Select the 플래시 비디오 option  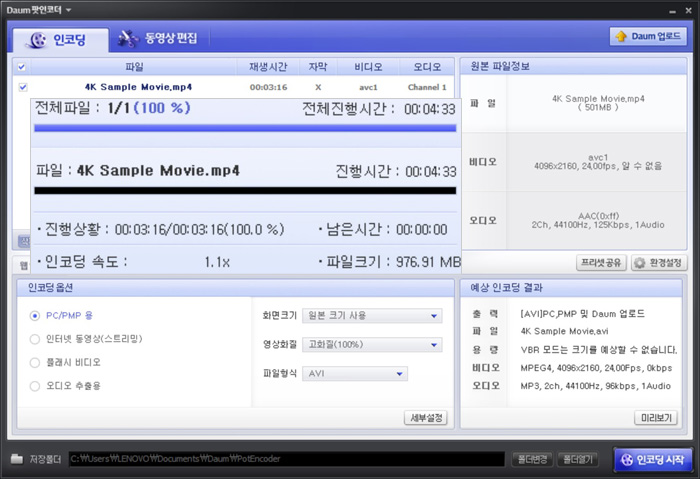(x=35, y=362)
